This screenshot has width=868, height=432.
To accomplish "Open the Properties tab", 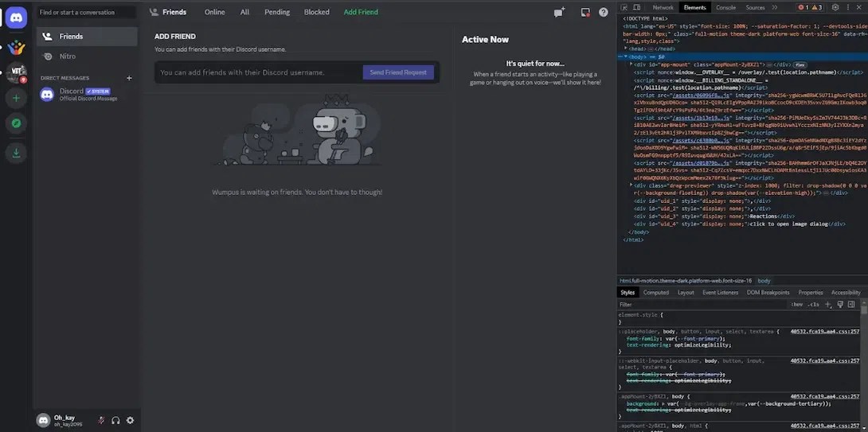I will point(811,292).
